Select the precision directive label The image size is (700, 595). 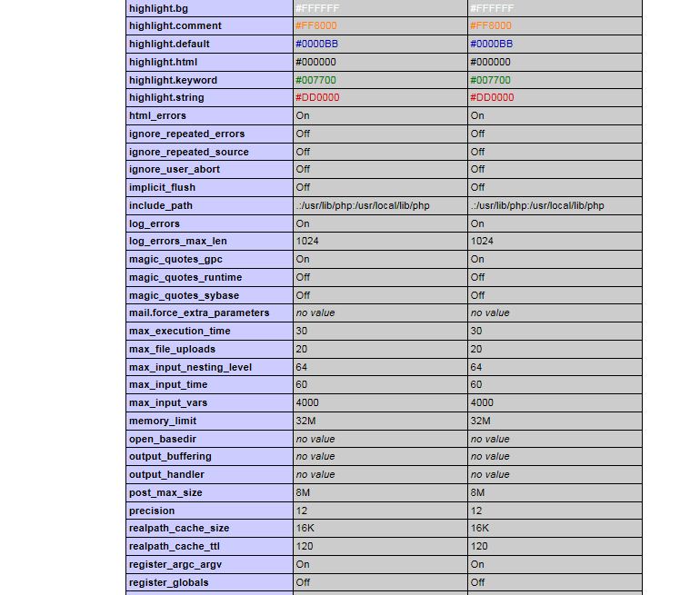(152, 511)
